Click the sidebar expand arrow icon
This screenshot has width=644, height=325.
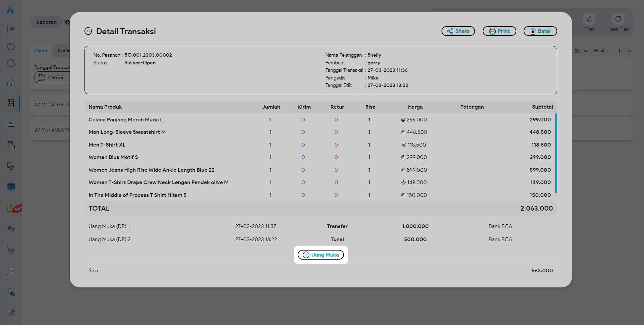pyautogui.click(x=11, y=29)
